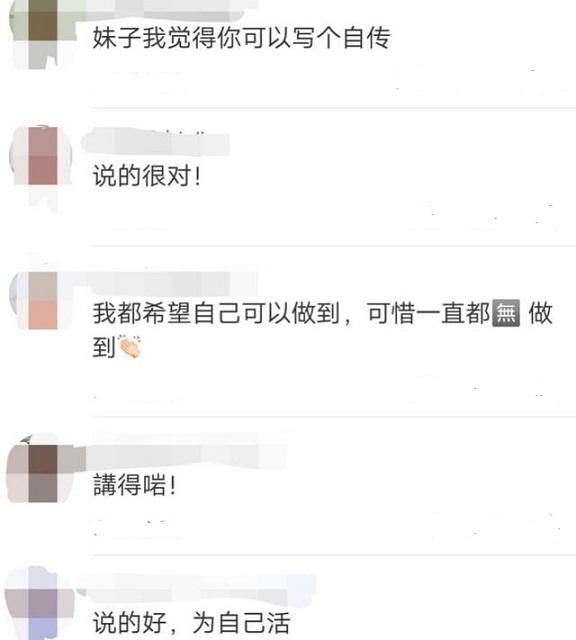Open avatar beside the 妹子我觉得 comment
Image resolution: width=576 pixels, height=640 pixels.
[42, 33]
